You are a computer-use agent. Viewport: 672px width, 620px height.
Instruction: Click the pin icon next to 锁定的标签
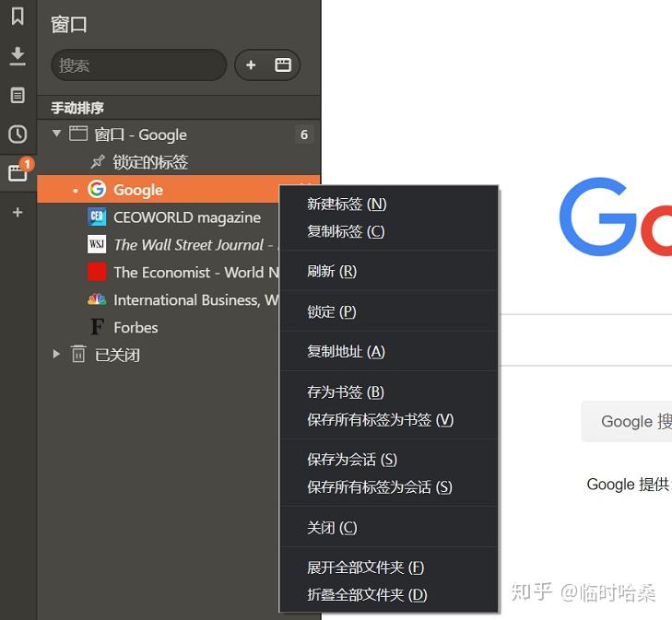pos(98,162)
